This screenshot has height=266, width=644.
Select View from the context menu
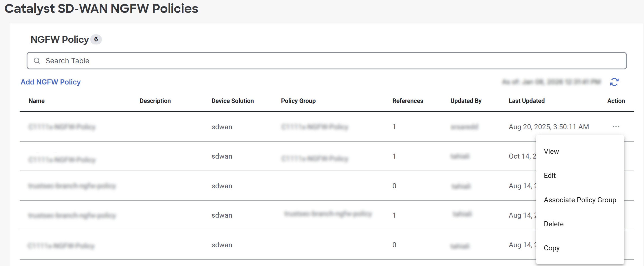(551, 151)
